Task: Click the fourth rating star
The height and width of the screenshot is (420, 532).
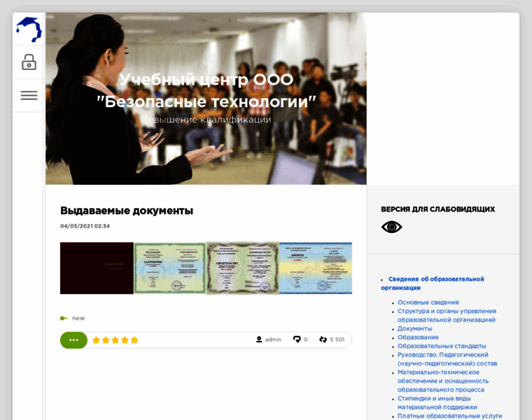Action: [x=125, y=340]
